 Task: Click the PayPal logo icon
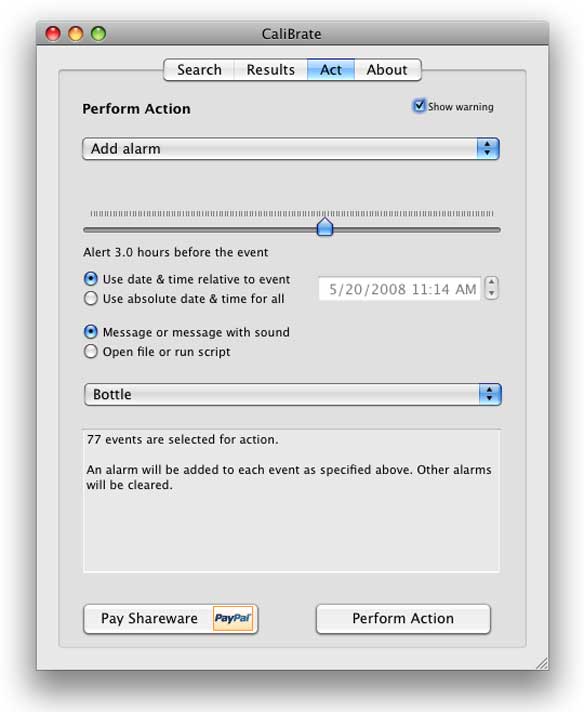233,618
